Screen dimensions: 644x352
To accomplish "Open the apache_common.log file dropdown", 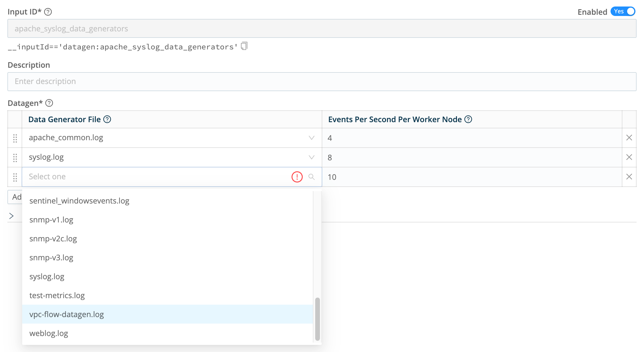I will pyautogui.click(x=311, y=138).
